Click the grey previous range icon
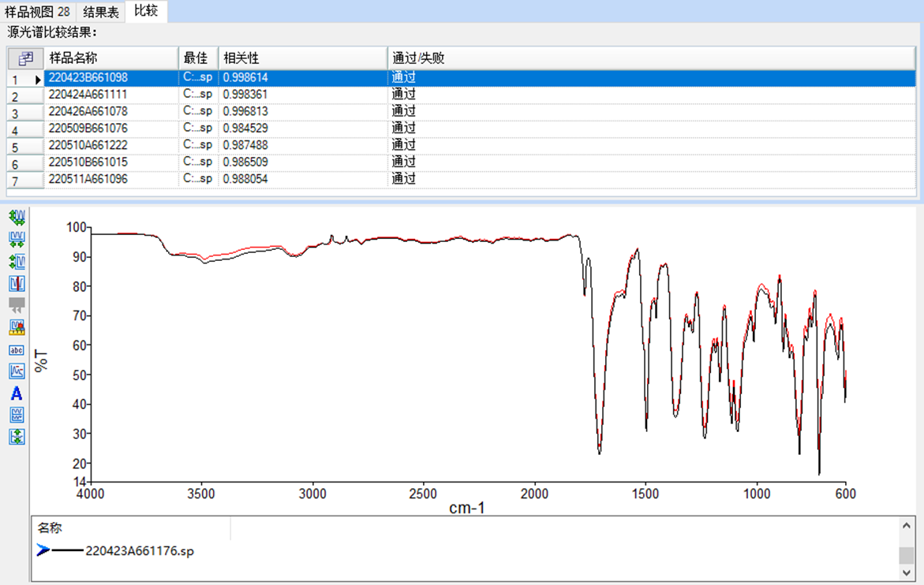The image size is (924, 585). click(17, 305)
